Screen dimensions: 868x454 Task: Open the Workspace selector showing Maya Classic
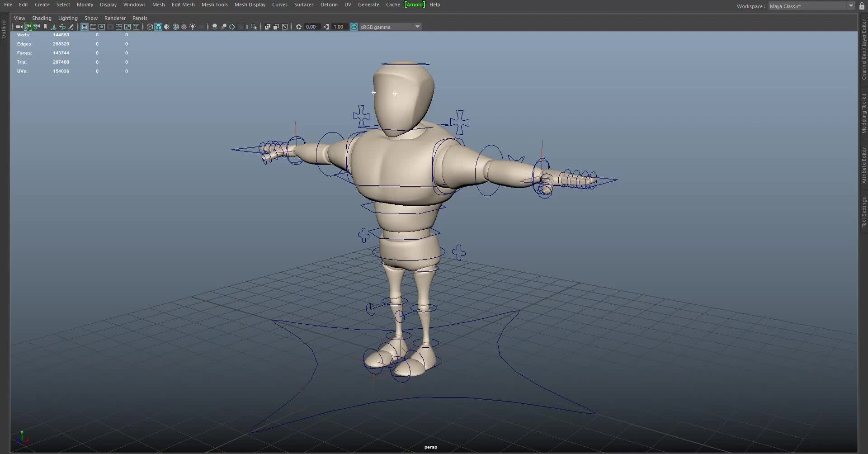click(809, 6)
